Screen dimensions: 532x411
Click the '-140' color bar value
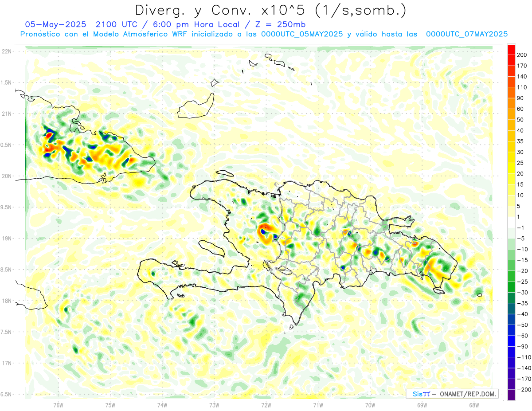coord(524,368)
